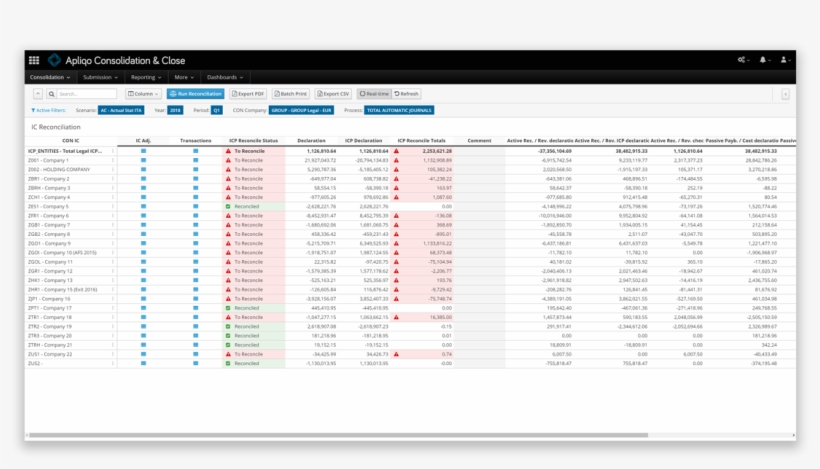This screenshot has width=820, height=469.
Task: Click the search magnifier icon
Action: pos(51,94)
